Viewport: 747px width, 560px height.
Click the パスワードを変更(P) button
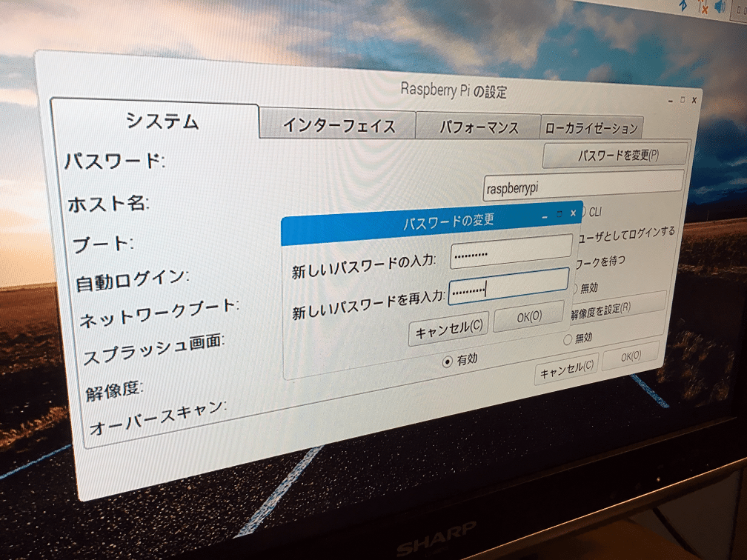(x=616, y=155)
